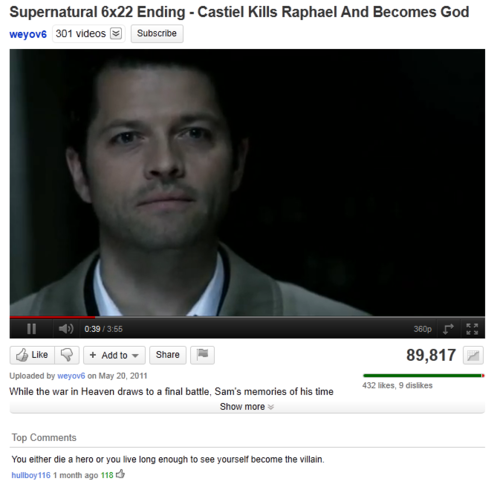Click the video frame to pause

[247, 182]
